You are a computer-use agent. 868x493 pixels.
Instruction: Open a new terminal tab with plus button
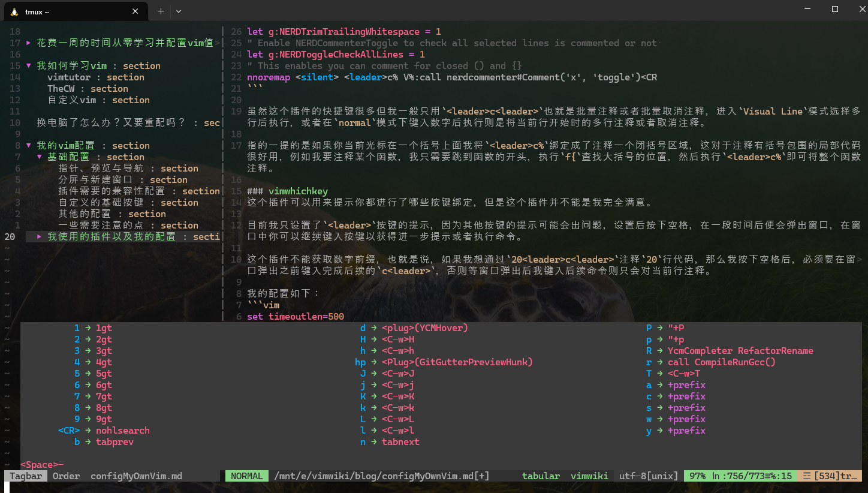pyautogui.click(x=161, y=11)
